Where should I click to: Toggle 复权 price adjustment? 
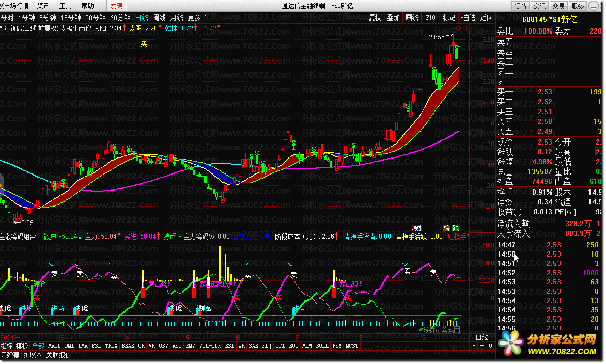(375, 18)
